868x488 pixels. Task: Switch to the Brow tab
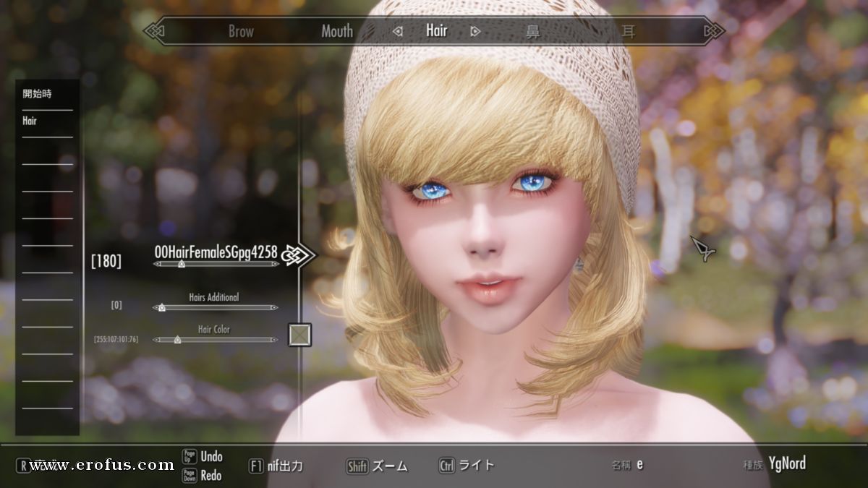241,31
